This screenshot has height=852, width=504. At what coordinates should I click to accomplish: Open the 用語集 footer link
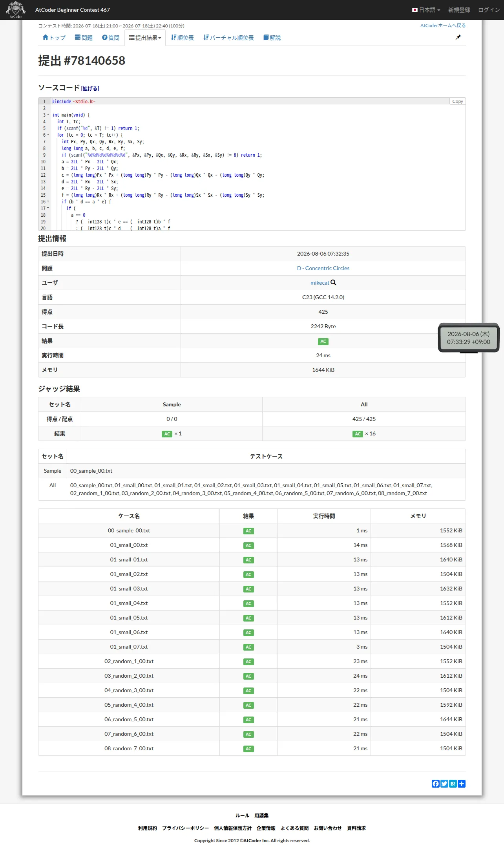[261, 815]
